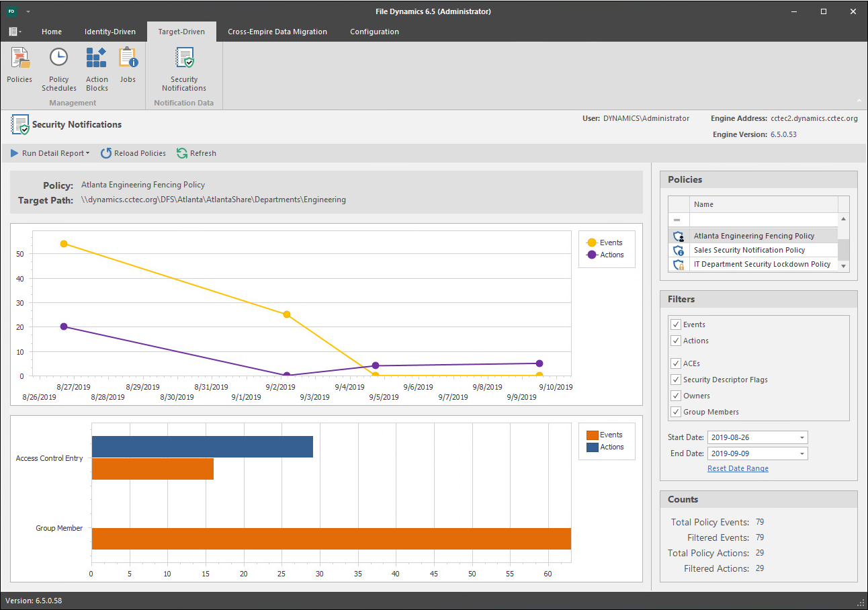Click the Reset Date Range link

[x=738, y=469]
